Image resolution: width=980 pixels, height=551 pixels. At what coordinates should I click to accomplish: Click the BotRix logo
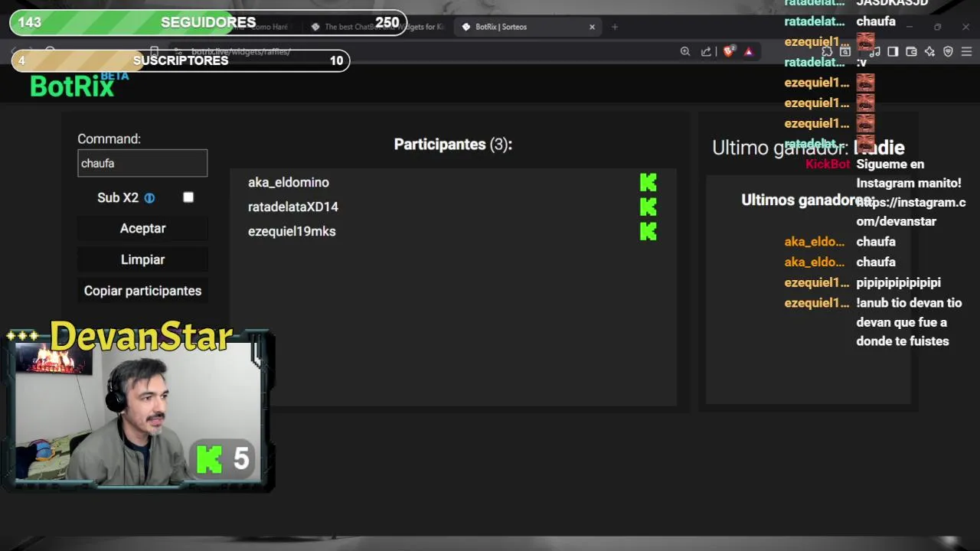point(73,86)
